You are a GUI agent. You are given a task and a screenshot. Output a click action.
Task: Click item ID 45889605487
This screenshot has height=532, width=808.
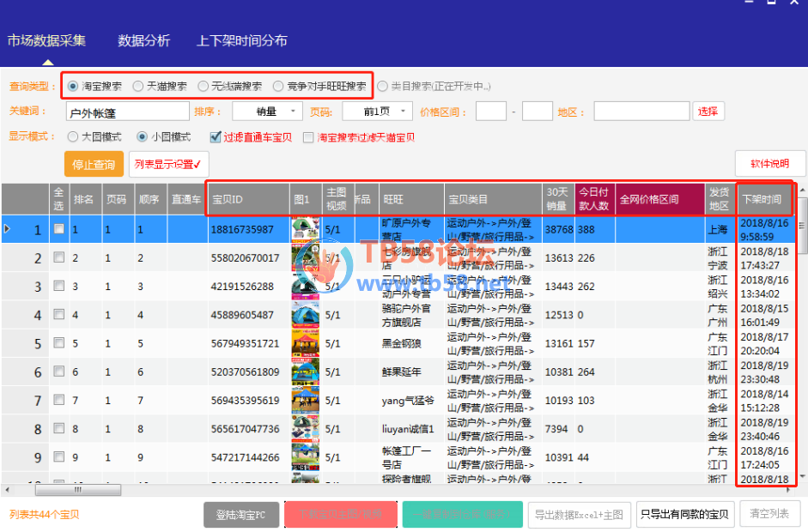pyautogui.click(x=242, y=315)
